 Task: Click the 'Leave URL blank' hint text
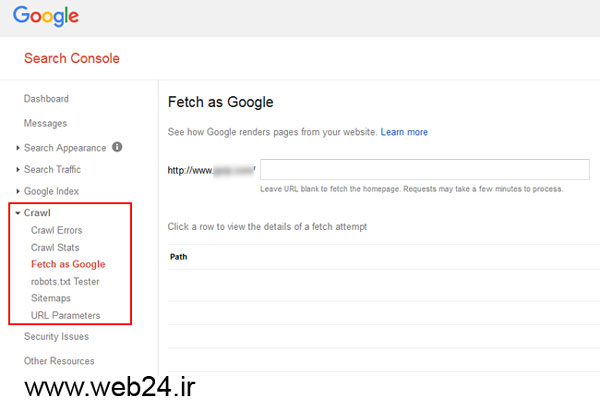[411, 189]
